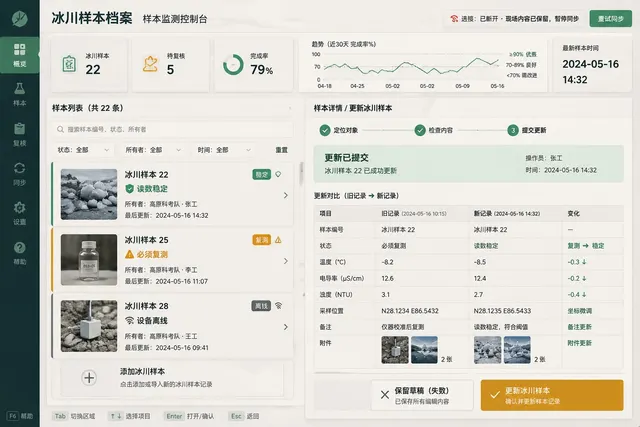Open first new-record attachment thumbnail
This screenshot has width=640, height=427.
pyautogui.click(x=487, y=350)
